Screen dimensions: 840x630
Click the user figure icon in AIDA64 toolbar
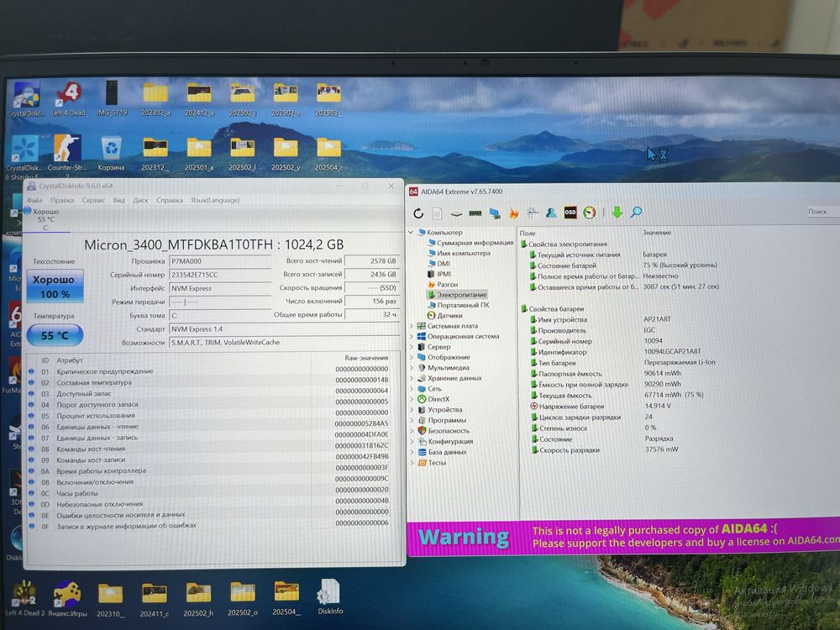(551, 213)
